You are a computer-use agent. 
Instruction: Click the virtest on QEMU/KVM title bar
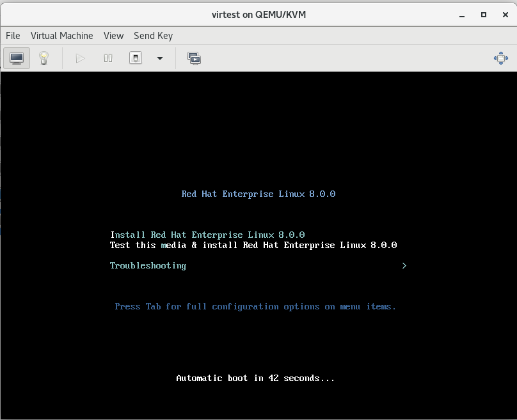point(258,15)
